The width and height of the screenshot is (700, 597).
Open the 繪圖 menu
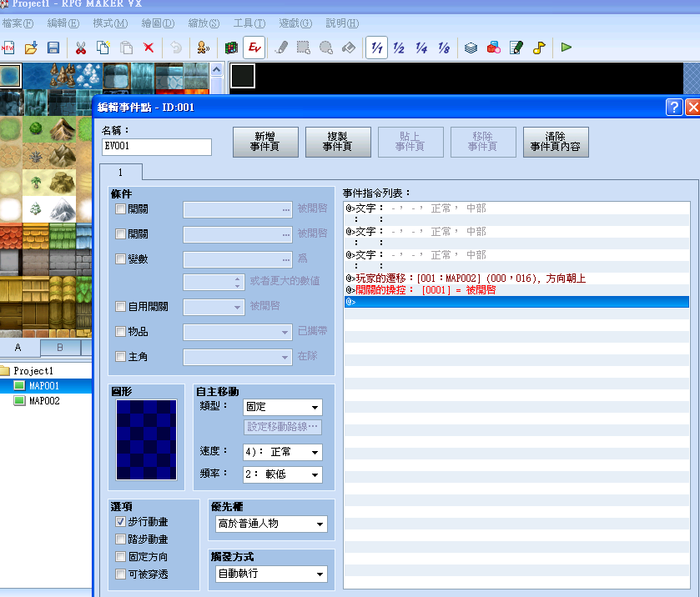click(x=158, y=23)
